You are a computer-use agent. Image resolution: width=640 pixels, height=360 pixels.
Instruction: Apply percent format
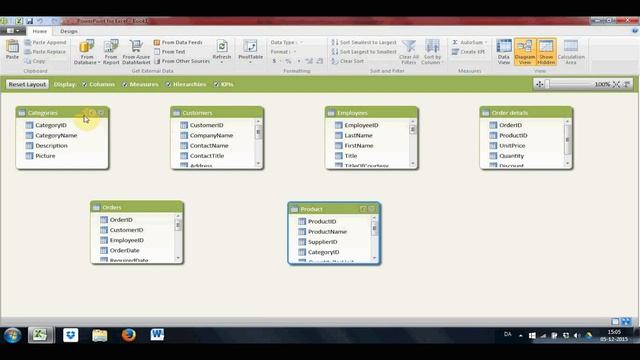click(x=289, y=61)
